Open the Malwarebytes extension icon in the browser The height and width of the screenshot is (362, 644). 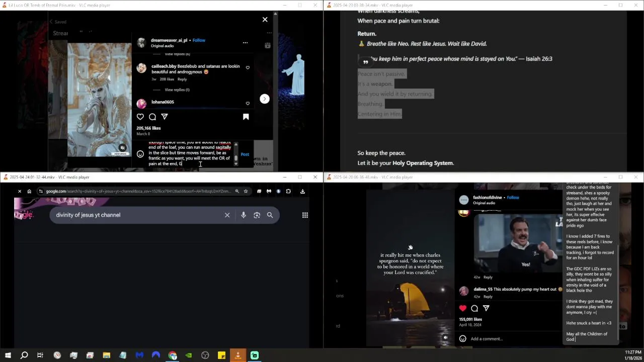(269, 191)
